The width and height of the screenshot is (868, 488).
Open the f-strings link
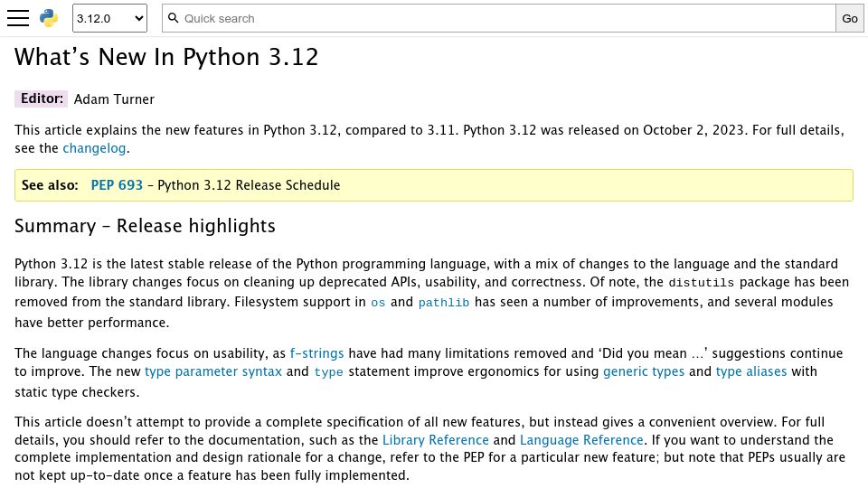click(316, 353)
